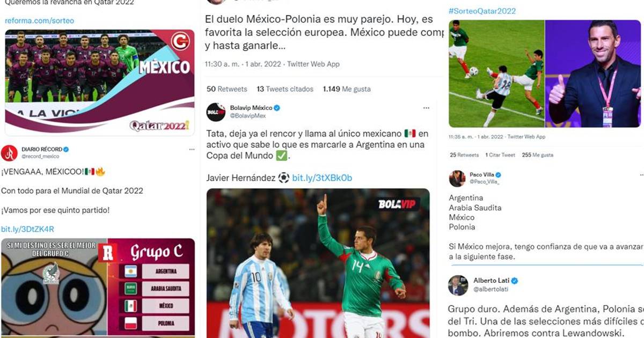Open the more options menu on Diario Récord tweet
The image size is (644, 338).
coord(191,149)
